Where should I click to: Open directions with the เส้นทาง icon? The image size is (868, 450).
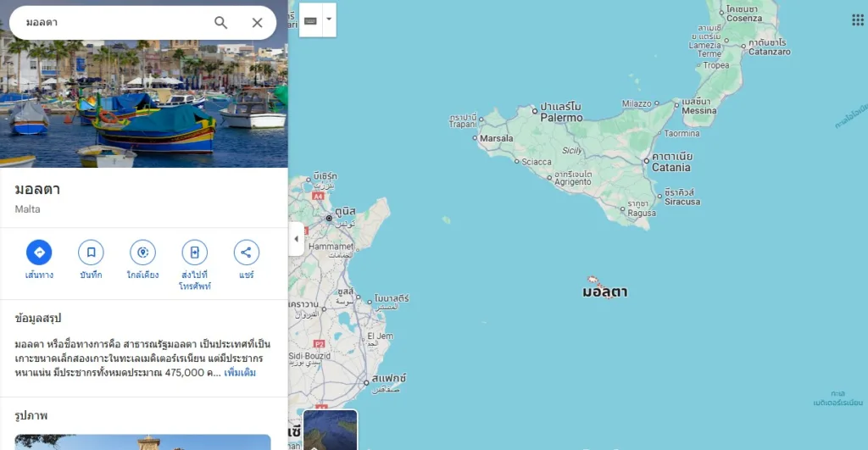pyautogui.click(x=39, y=253)
